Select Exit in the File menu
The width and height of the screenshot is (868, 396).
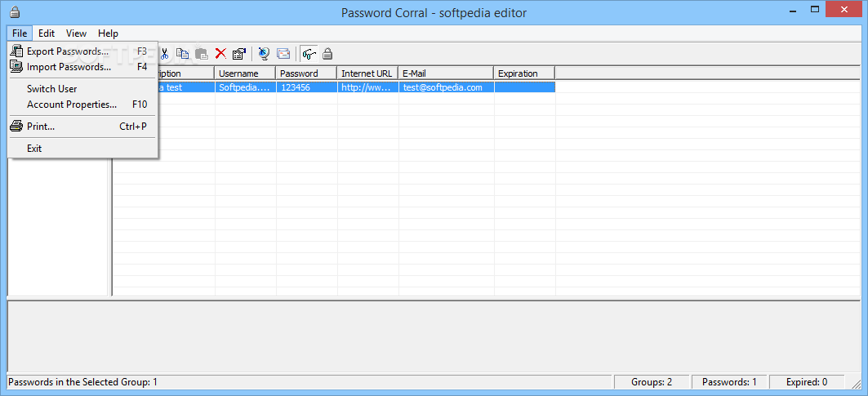[x=83, y=148]
